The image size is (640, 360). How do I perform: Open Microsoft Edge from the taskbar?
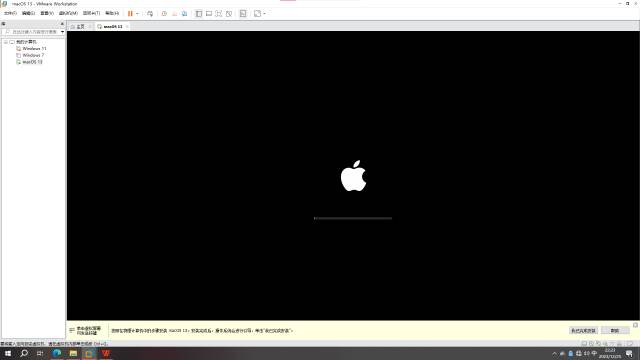pyautogui.click(x=57, y=353)
